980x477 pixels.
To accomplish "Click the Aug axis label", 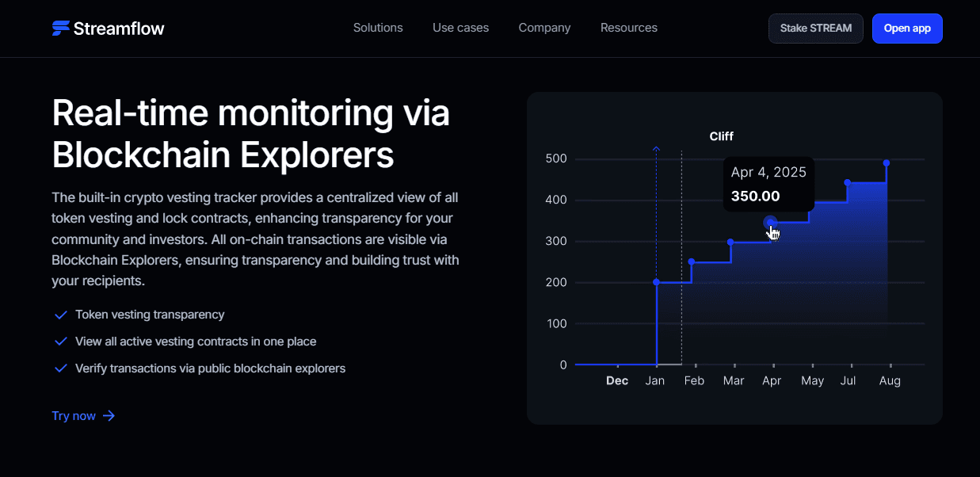I will click(890, 381).
